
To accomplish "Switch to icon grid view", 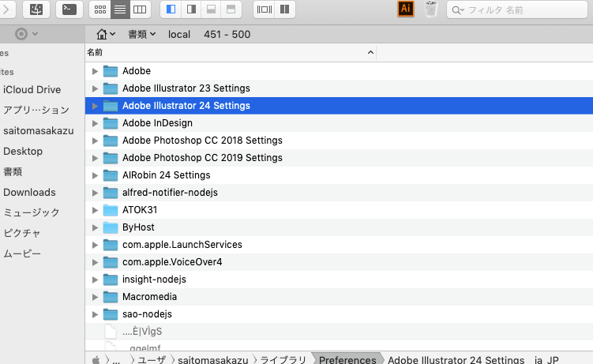I will coord(99,9).
